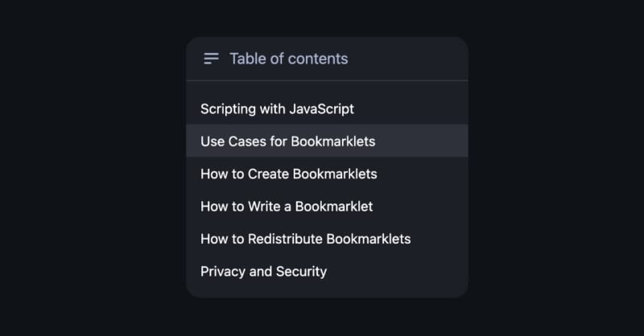This screenshot has height=336, width=644.
Task: Collapse the Table of contents panel header
Action: (326, 59)
